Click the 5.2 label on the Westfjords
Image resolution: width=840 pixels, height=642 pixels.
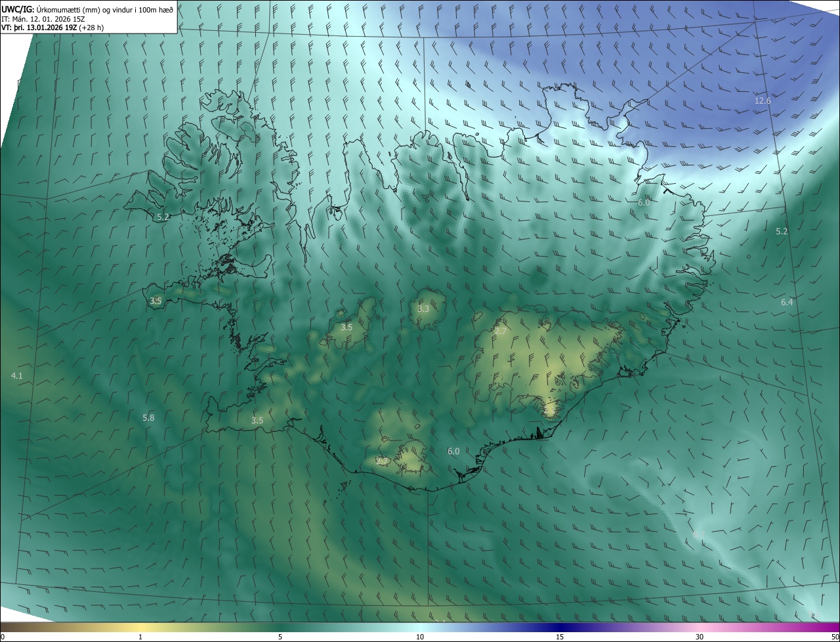(163, 217)
